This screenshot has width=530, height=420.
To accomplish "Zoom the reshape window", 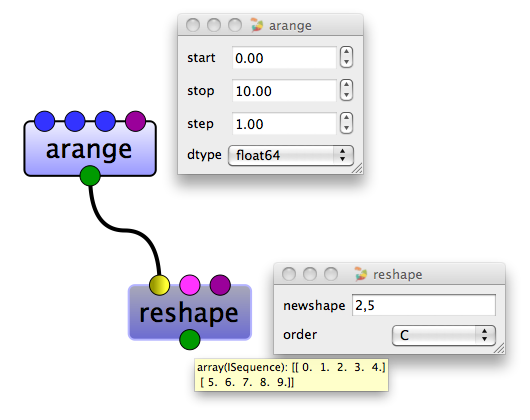I will coord(331,274).
